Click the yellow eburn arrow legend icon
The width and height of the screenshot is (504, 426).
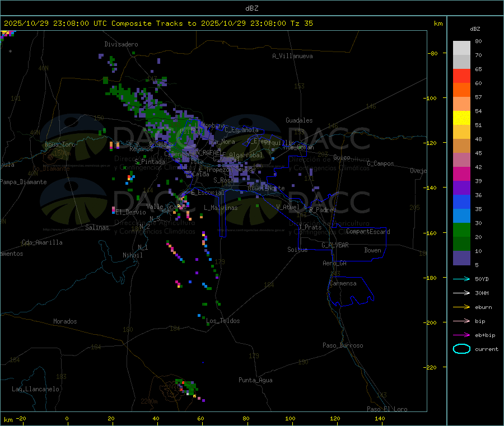(x=461, y=307)
